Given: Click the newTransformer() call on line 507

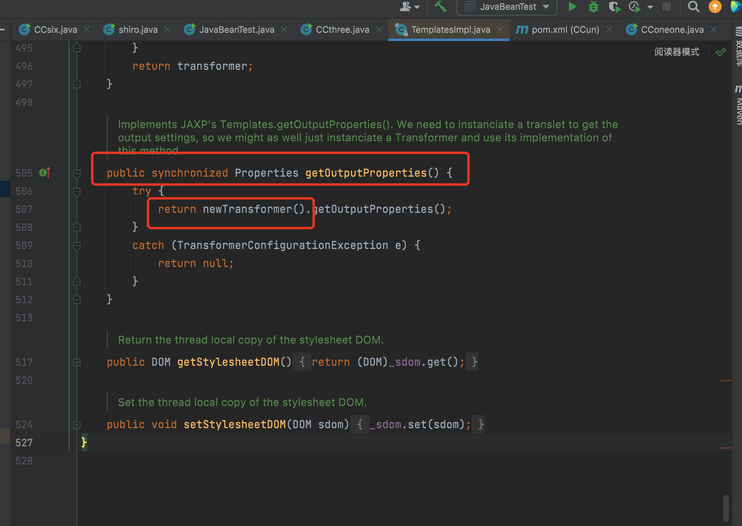Looking at the screenshot, I should coord(254,209).
